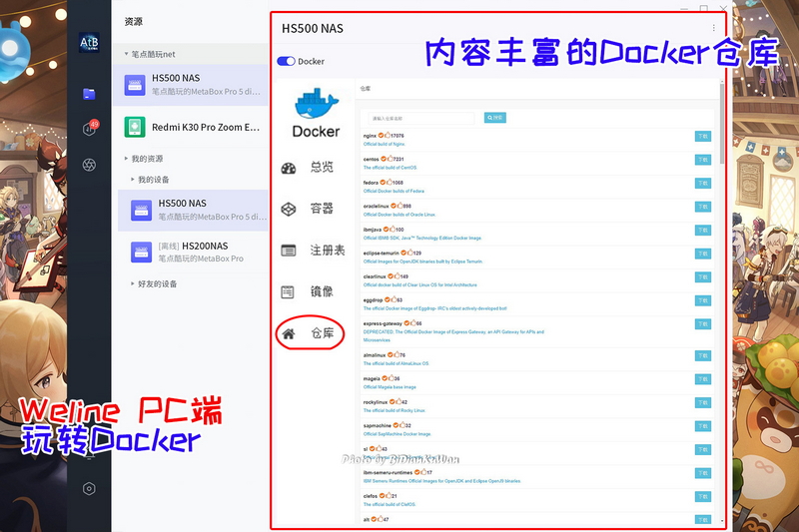Collapse the 笔点酷玩net group

pos(127,54)
